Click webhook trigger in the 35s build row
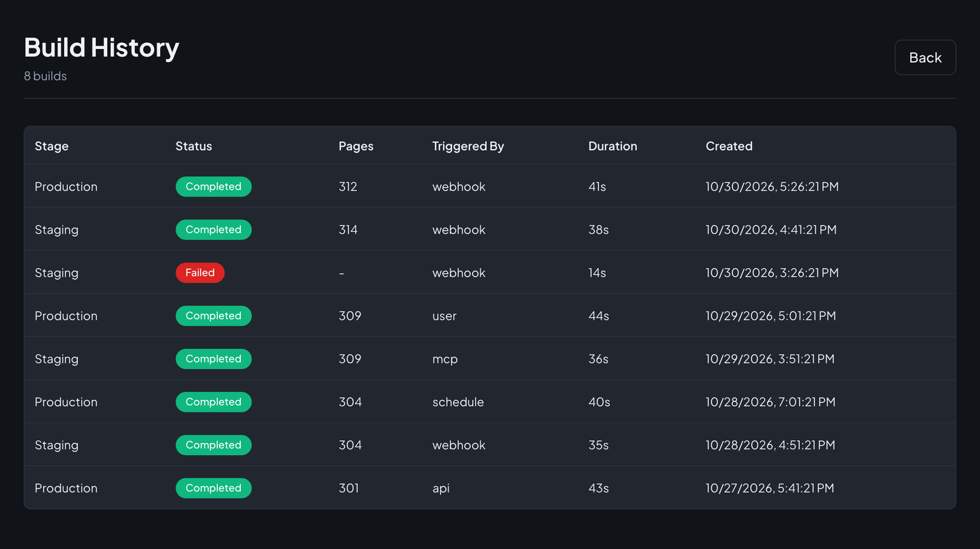The width and height of the screenshot is (980, 549). point(459,445)
